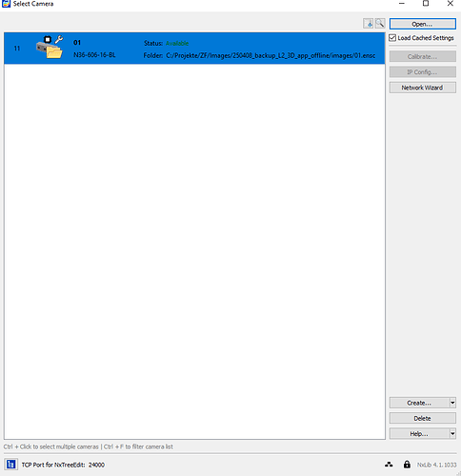Open the NxTreeEdit icon in status bar

click(10, 465)
